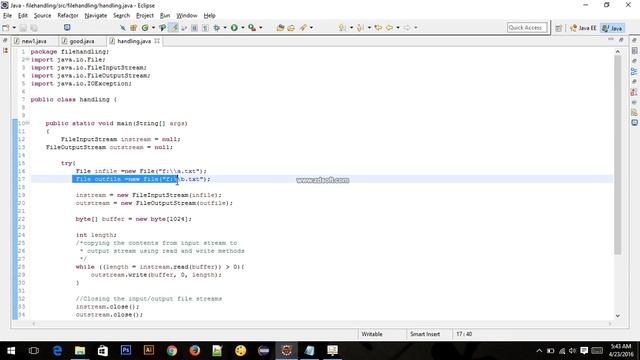
Task: Open the Debug dropdown arrow
Action: click(x=224, y=28)
